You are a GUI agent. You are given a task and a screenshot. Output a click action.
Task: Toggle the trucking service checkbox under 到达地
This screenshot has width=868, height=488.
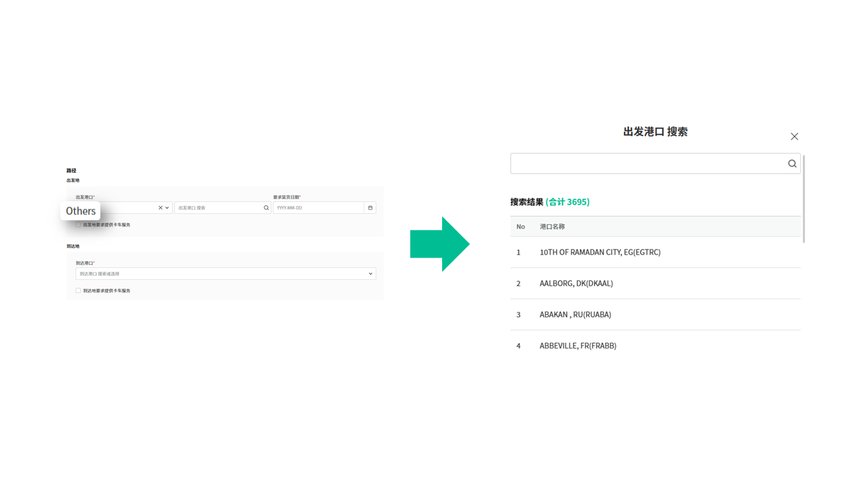pos(79,290)
